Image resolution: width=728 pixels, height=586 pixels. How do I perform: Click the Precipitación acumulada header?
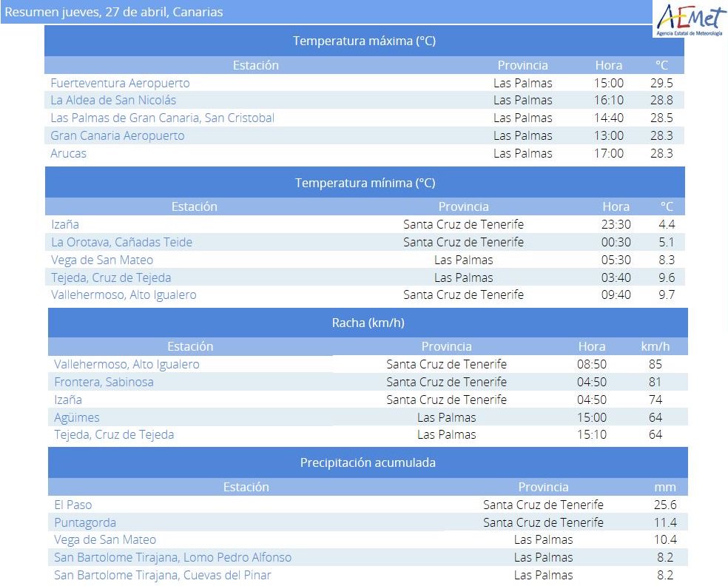coord(368,462)
